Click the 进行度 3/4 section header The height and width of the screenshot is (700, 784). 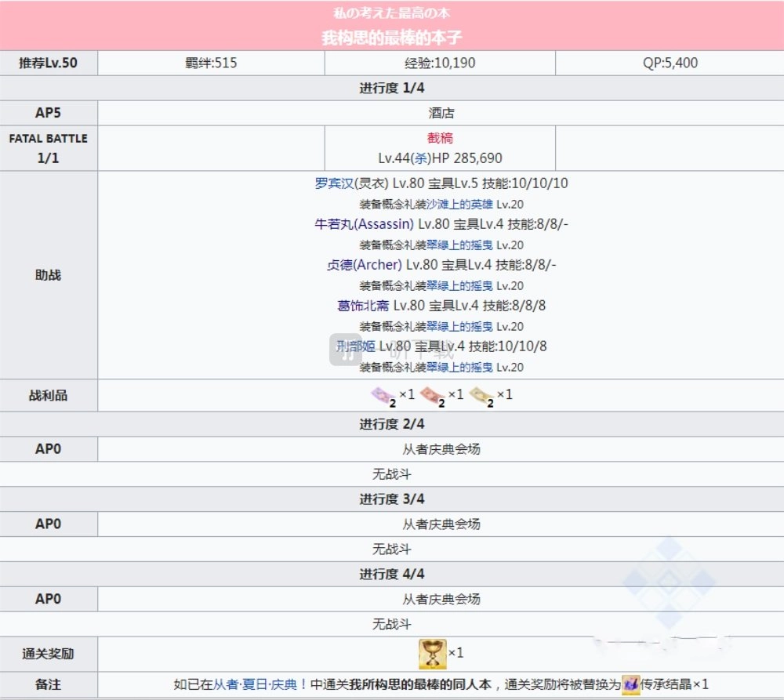392,499
